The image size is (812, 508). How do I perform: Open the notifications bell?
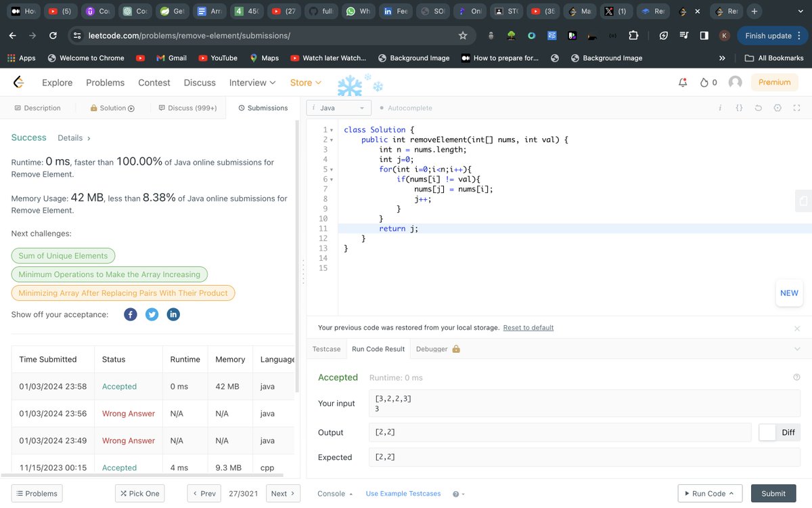click(682, 82)
